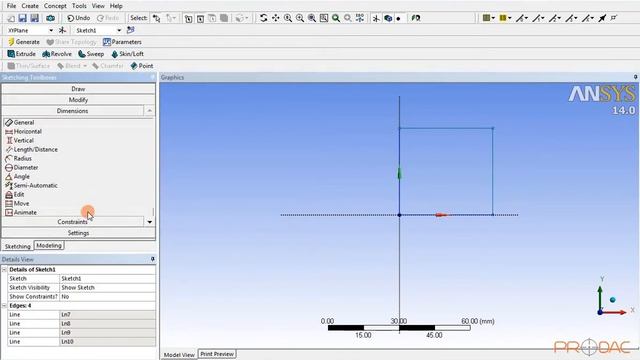Click the up arrow beside Dimensions
Screen dimensions: 640x360
(150, 111)
